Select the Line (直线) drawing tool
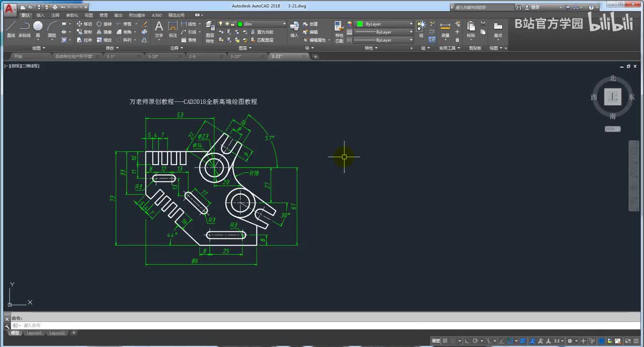The width and height of the screenshot is (644, 347). (11, 29)
